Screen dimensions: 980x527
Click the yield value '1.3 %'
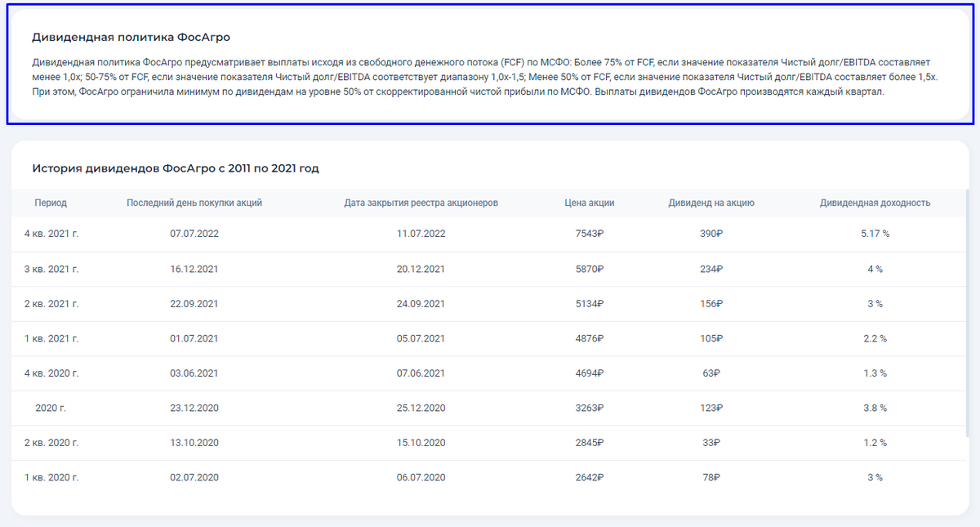coord(875,373)
